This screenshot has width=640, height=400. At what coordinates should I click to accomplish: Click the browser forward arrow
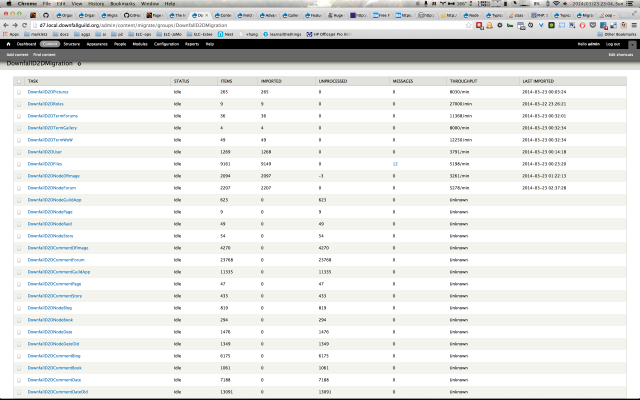(15, 25)
